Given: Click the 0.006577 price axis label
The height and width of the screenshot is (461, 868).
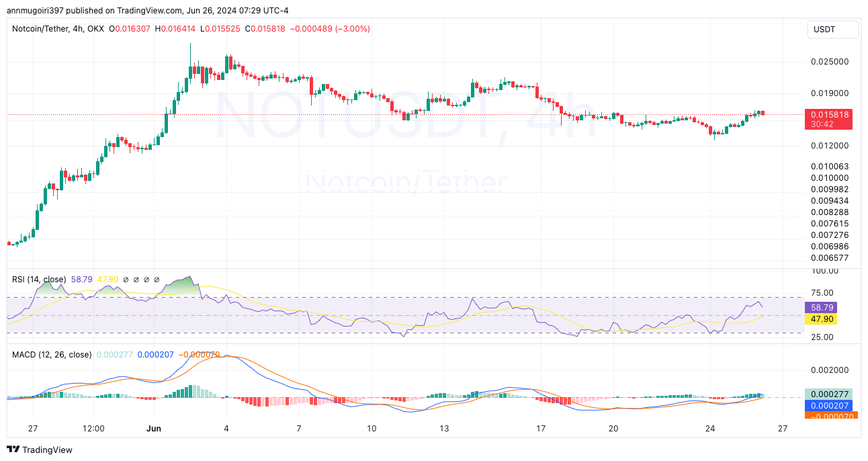Looking at the screenshot, I should tap(830, 257).
